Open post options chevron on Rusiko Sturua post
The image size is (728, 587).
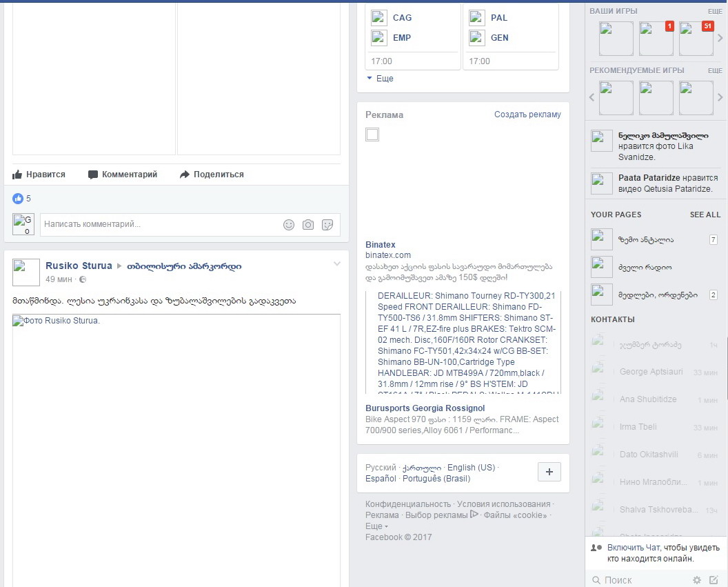[337, 263]
